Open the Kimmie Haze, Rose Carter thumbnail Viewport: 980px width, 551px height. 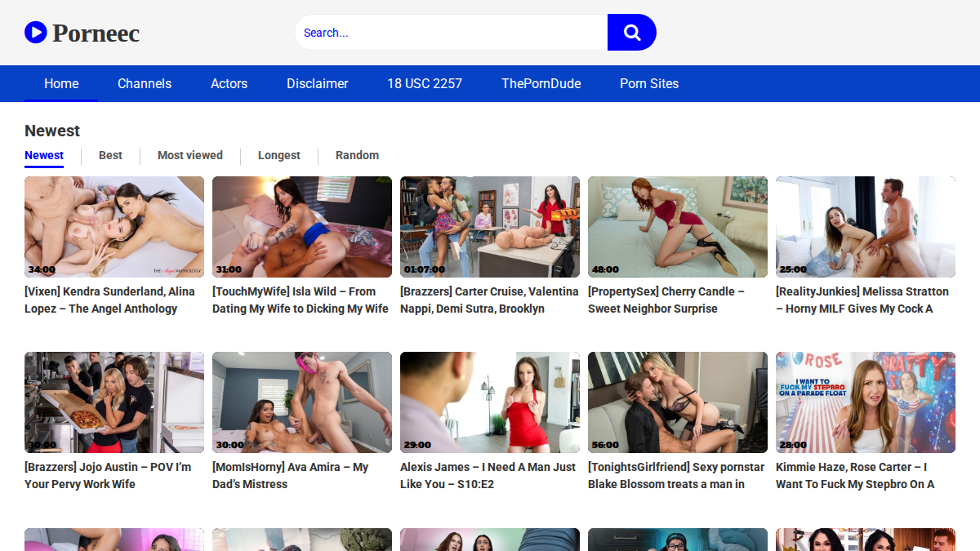(x=866, y=402)
